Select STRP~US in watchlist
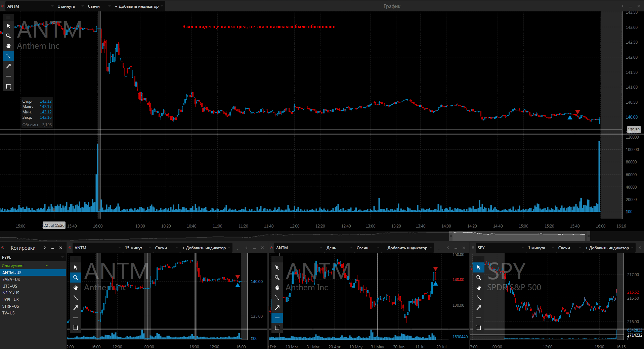The width and height of the screenshot is (644, 349). (x=33, y=306)
